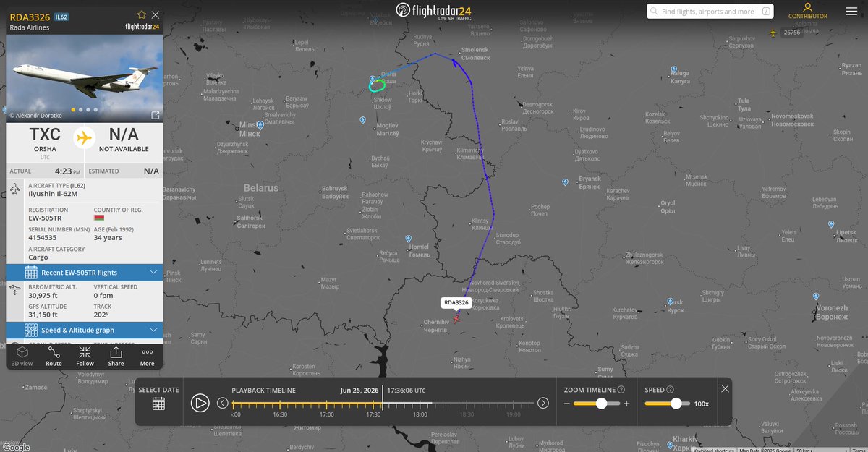Image resolution: width=868 pixels, height=452 pixels.
Task: Close the playback timeline bar
Action: pyautogui.click(x=725, y=388)
